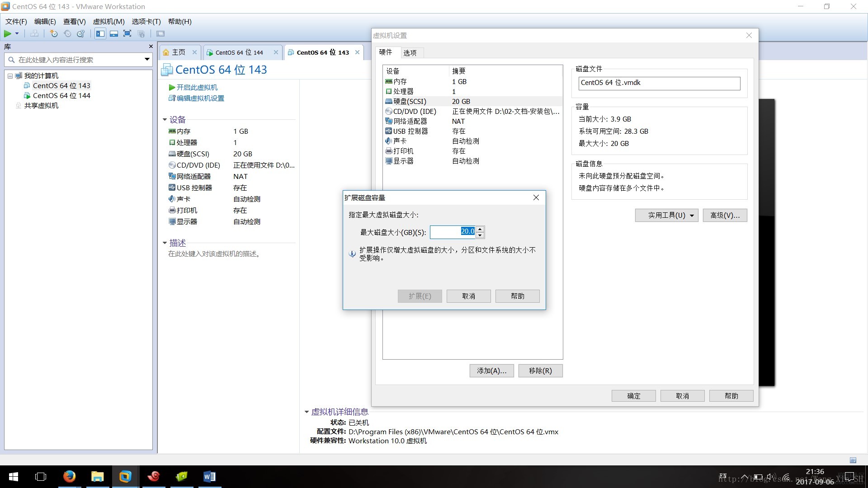868x488 pixels.
Task: Take a snapshot using the snapshot toolbar icon
Action: pos(54,33)
